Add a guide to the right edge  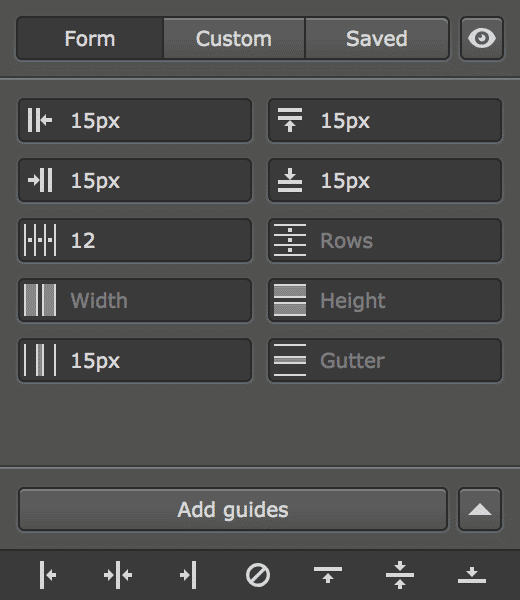188,575
